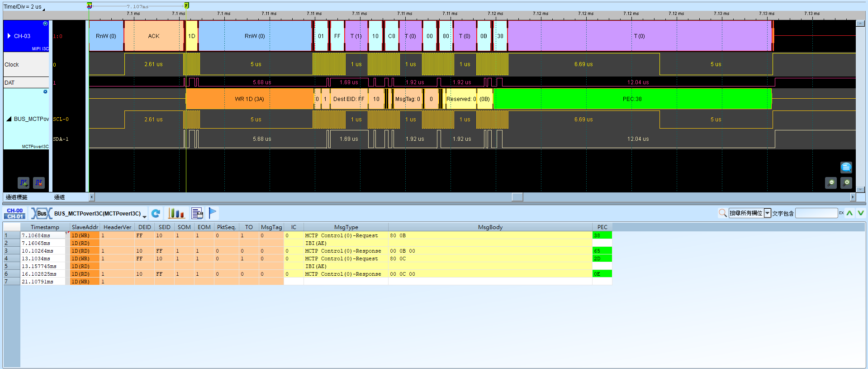Open the statistics bar chart icon
This screenshot has height=369, width=868.
coord(176,213)
